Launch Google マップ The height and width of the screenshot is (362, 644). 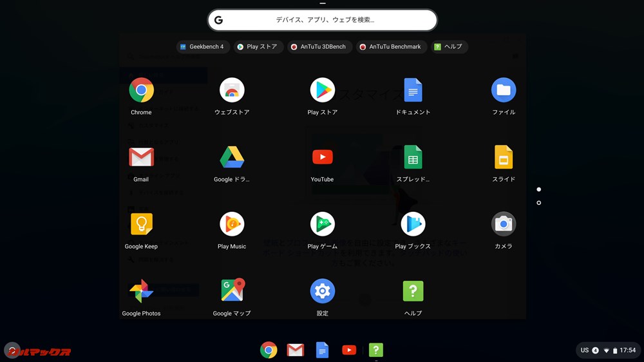coord(232,290)
